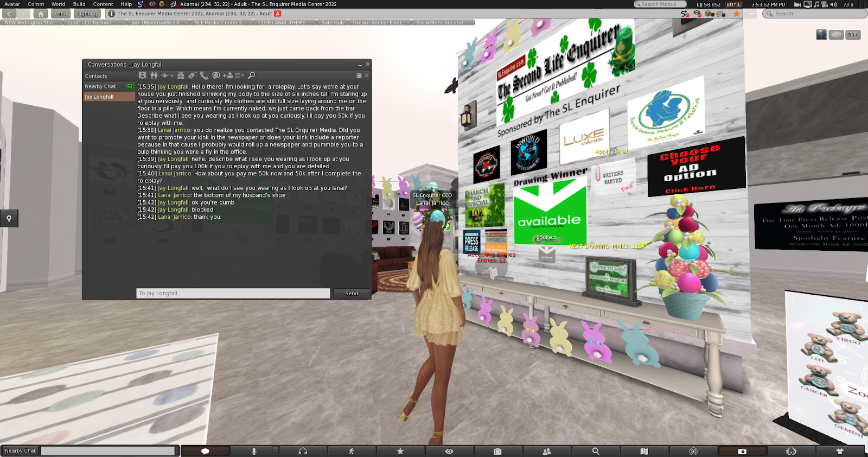868x457 pixels.
Task: Click the add friend icon in Conversations
Action: (x=154, y=75)
